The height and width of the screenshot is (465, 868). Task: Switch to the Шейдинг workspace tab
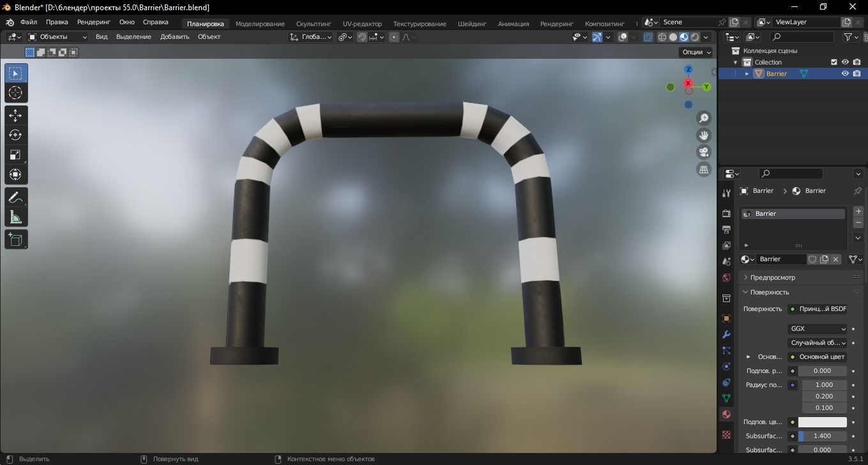[472, 24]
